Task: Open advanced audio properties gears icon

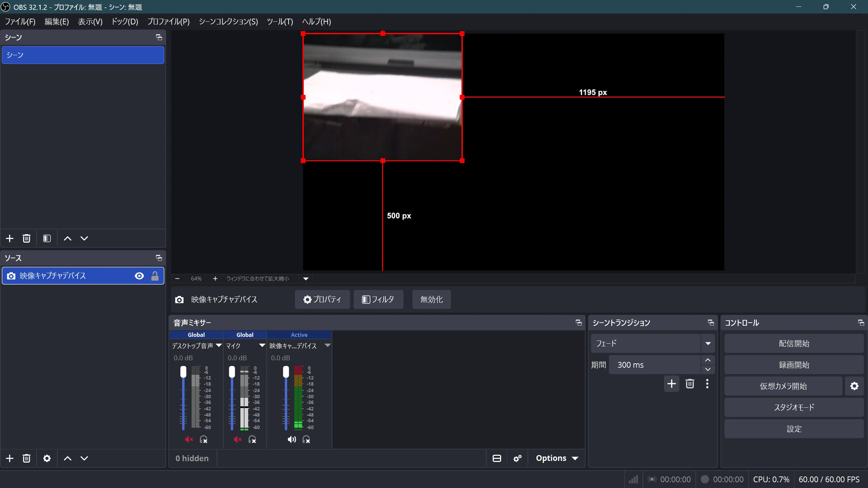Action: coord(517,458)
